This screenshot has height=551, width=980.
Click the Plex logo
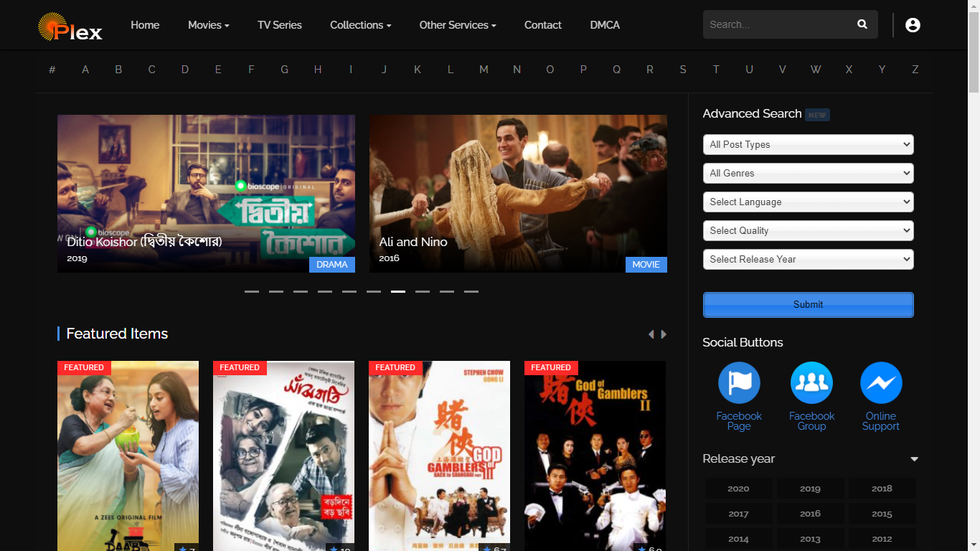(70, 27)
